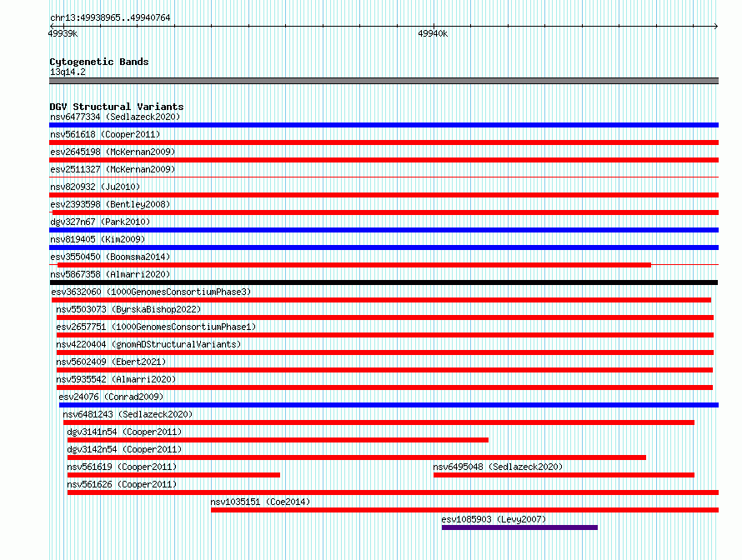
Task: Open nsv6495048 (Sedlazeck2020) label
Action: point(498,467)
